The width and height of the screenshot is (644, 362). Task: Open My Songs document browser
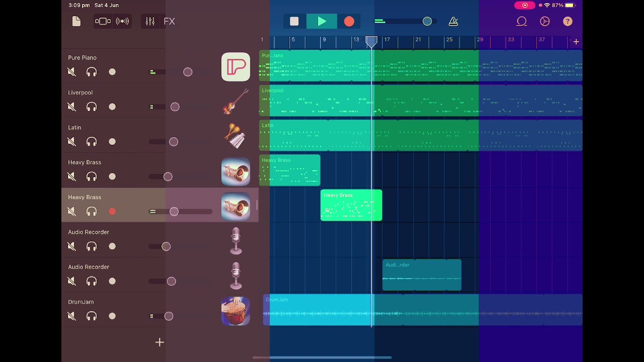click(76, 21)
